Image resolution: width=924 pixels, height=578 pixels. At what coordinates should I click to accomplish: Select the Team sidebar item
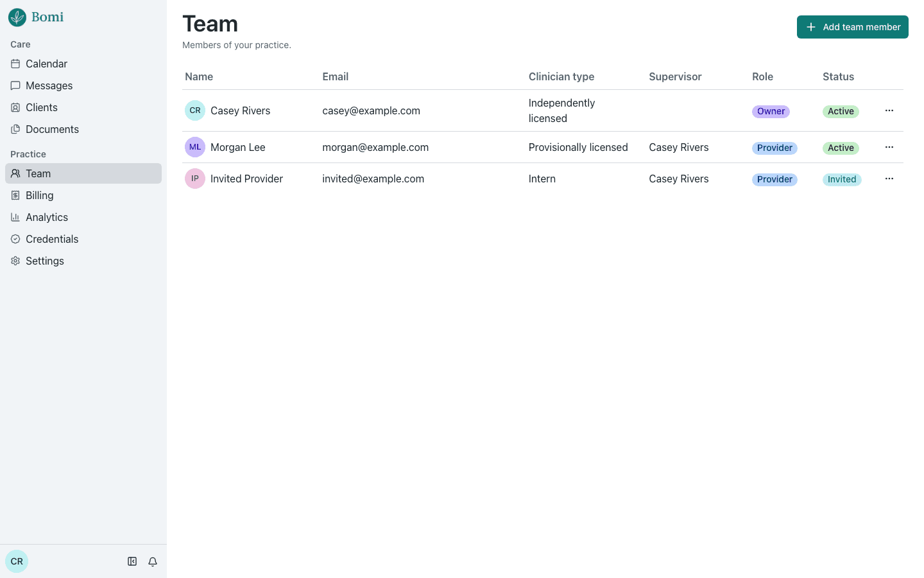(x=83, y=173)
